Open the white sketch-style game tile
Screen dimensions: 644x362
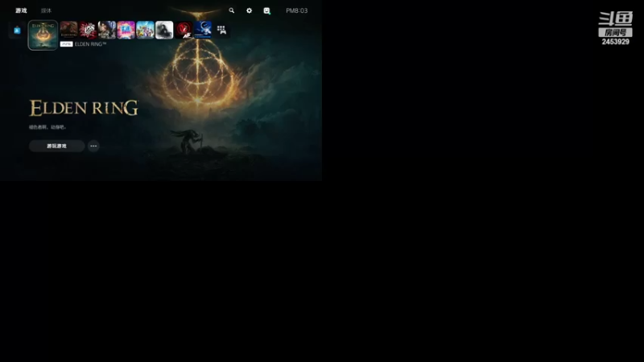coord(164,30)
